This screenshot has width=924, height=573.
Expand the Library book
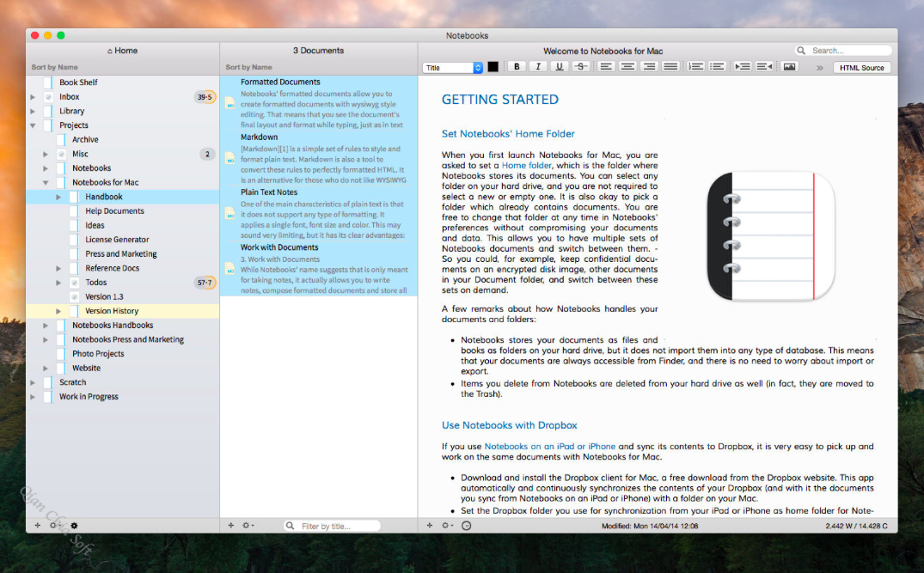click(x=33, y=112)
